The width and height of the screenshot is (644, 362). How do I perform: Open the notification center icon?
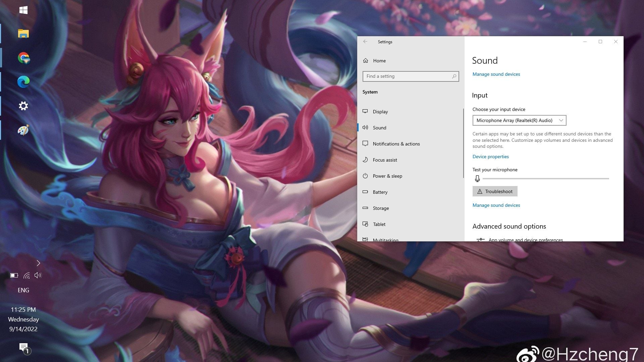click(x=23, y=348)
